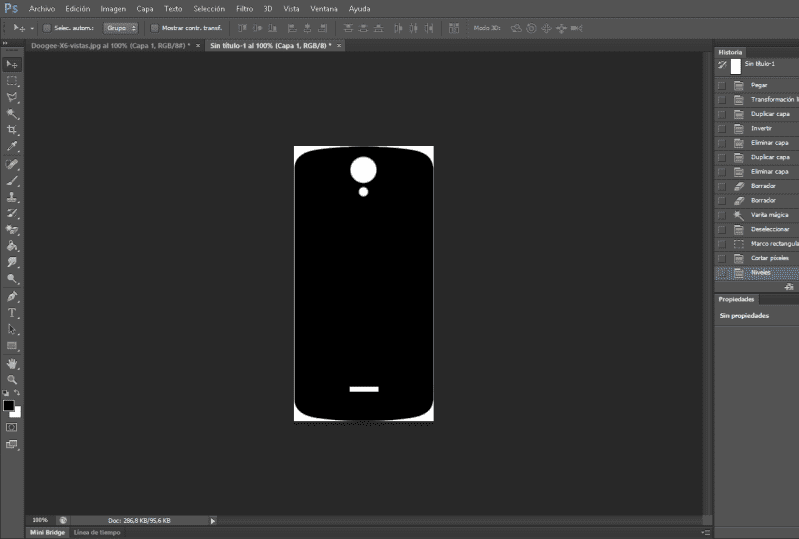The image size is (799, 539).
Task: Click the Sin título-1 snapshot thumbnail
Action: (x=735, y=66)
